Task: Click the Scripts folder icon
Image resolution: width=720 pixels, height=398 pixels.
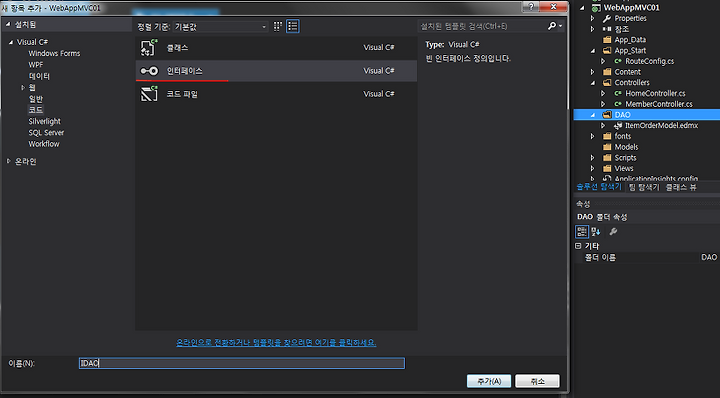Action: tap(607, 157)
